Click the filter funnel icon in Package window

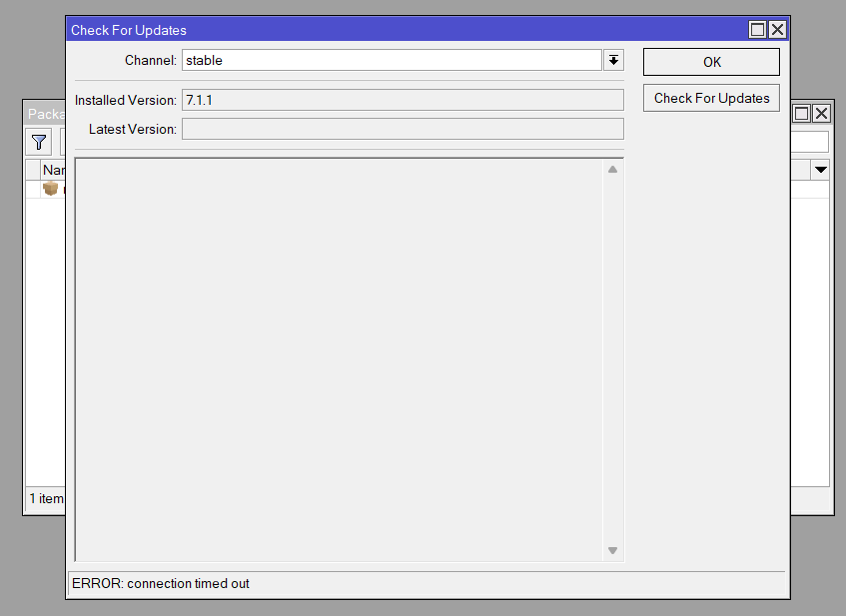coord(39,143)
